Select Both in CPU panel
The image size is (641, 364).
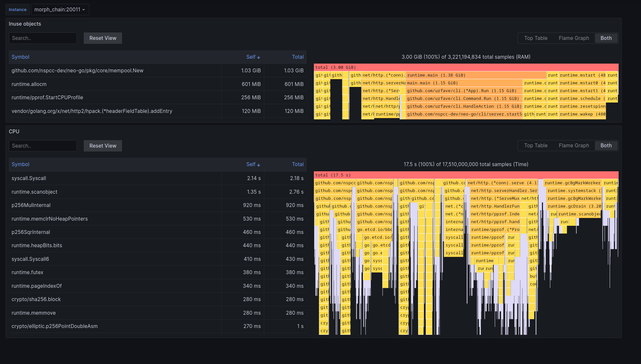pyautogui.click(x=606, y=145)
